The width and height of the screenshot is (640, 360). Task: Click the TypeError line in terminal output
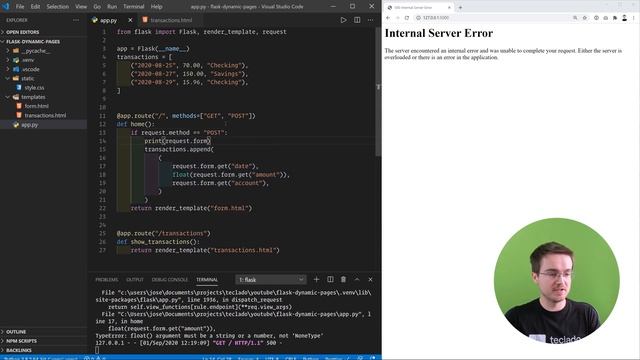click(209, 336)
